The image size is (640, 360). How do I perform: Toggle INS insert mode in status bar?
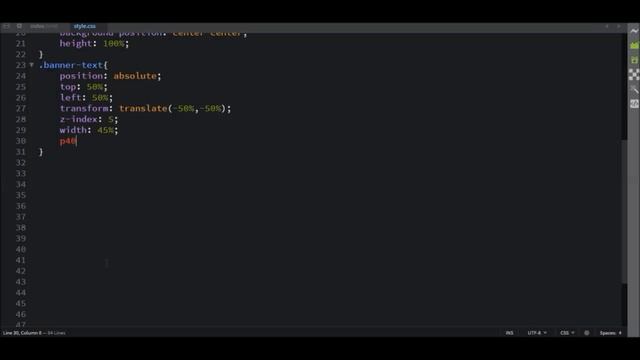[509, 333]
